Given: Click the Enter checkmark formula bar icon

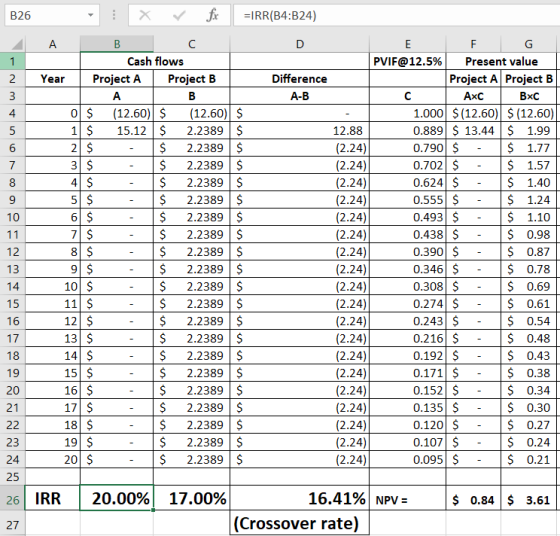Looking at the screenshot, I should click(179, 15).
